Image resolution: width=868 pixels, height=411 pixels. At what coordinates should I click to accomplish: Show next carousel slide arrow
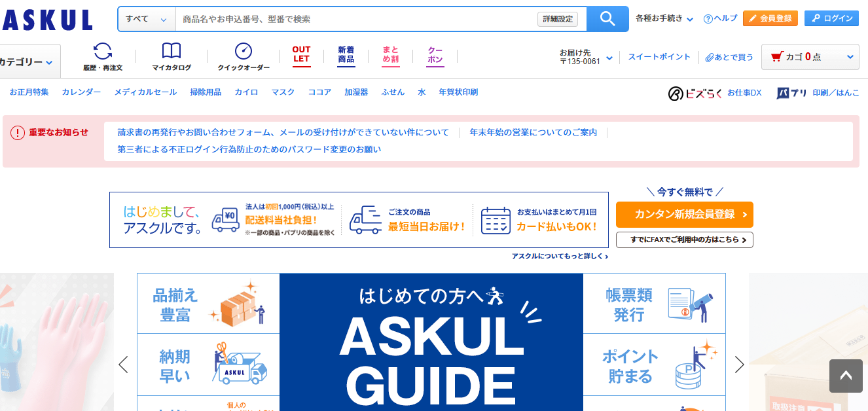(x=739, y=365)
